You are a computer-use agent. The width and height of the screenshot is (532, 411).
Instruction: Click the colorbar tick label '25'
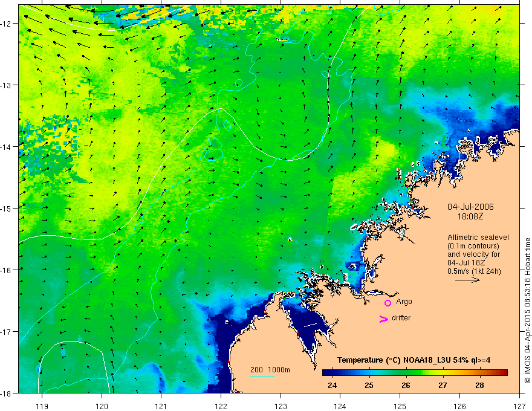click(369, 386)
